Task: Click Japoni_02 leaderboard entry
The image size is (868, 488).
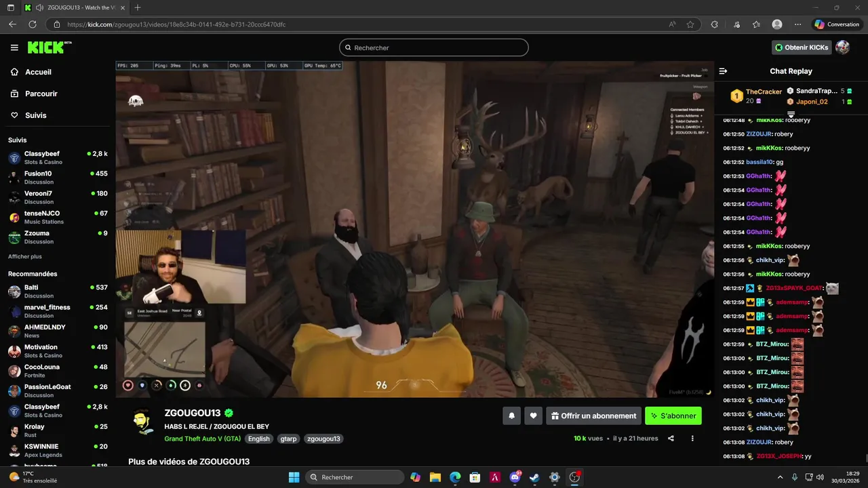Action: 812,102
